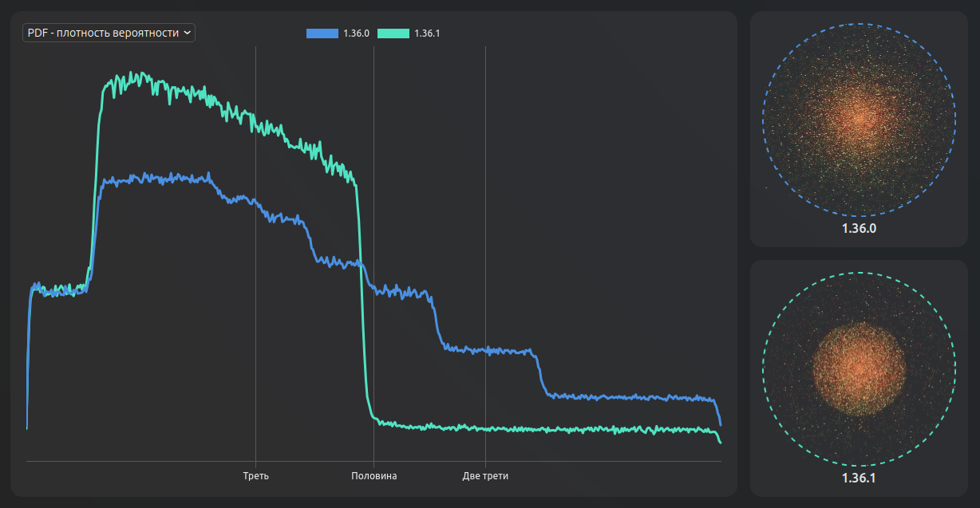Screen dimensions: 980x508
Task: Select the 1.36.1 scatter plot image
Action: [859, 368]
